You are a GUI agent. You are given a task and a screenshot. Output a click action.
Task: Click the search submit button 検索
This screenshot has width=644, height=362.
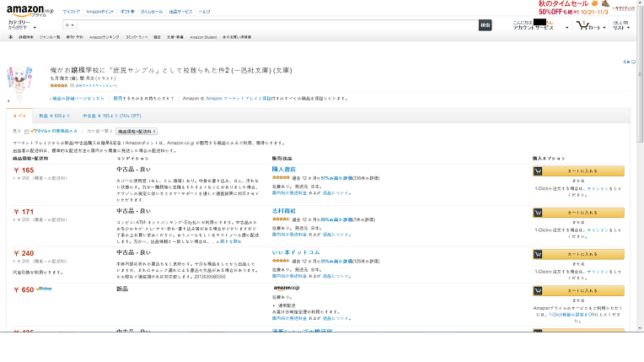[485, 25]
